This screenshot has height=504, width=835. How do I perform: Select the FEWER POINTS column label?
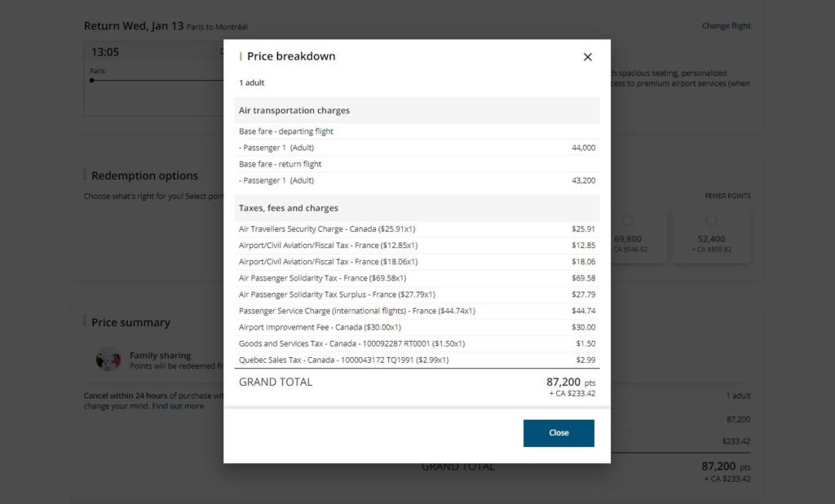[x=727, y=196]
